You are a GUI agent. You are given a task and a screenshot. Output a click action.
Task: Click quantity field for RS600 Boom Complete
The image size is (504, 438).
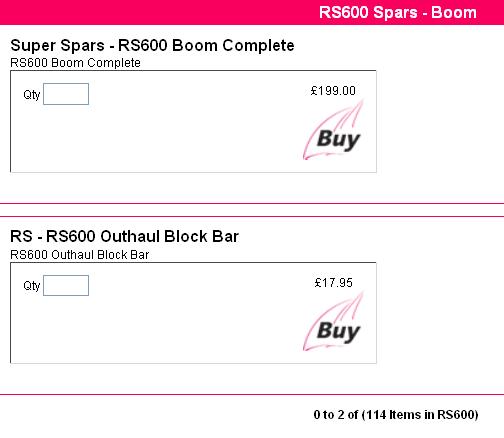point(66,94)
